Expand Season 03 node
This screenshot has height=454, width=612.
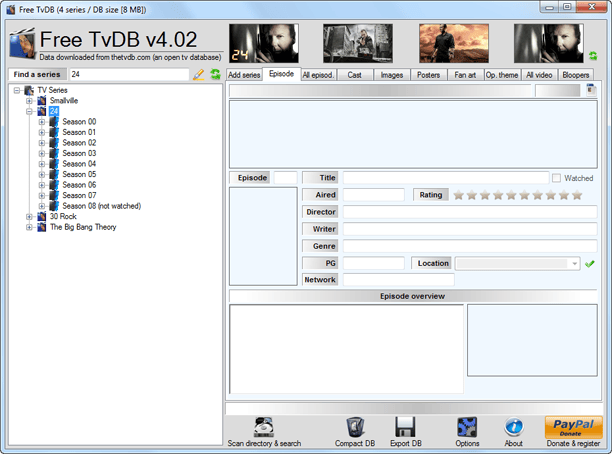[x=42, y=153]
